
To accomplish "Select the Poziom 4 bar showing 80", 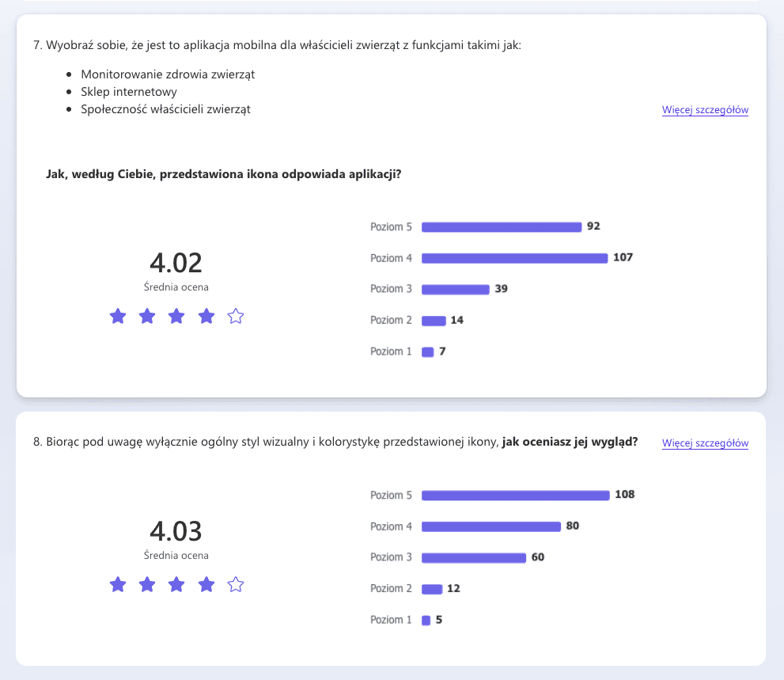I will point(491,527).
